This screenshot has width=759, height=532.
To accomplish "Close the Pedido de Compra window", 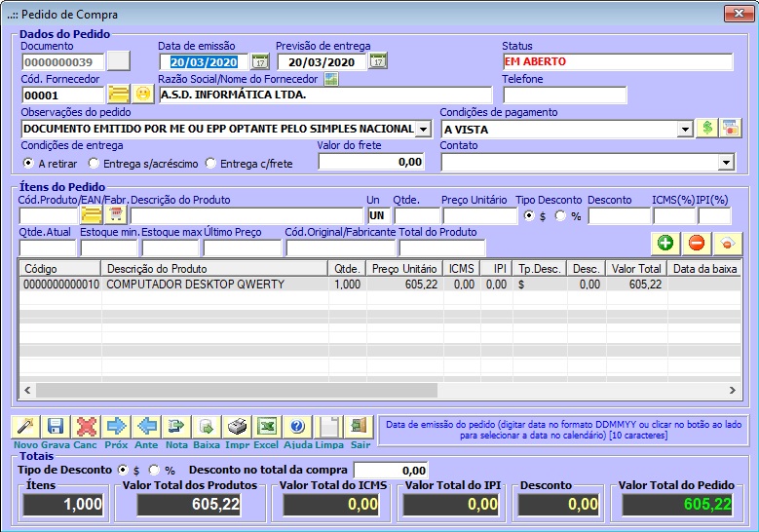I will (739, 13).
